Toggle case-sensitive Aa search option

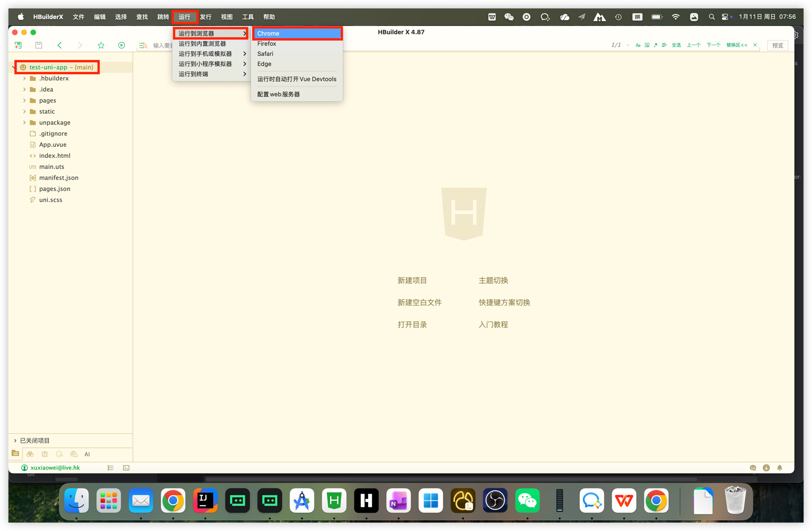638,45
